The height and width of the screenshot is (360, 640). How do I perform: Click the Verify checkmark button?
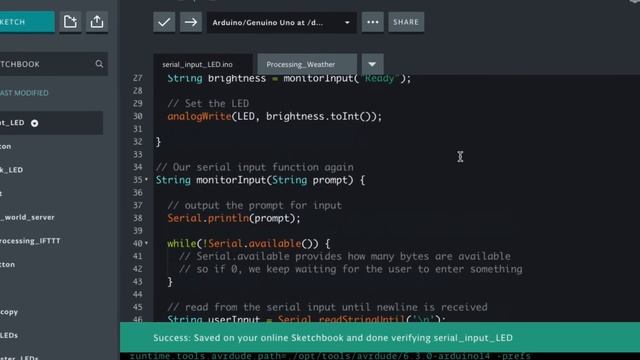[x=164, y=22]
